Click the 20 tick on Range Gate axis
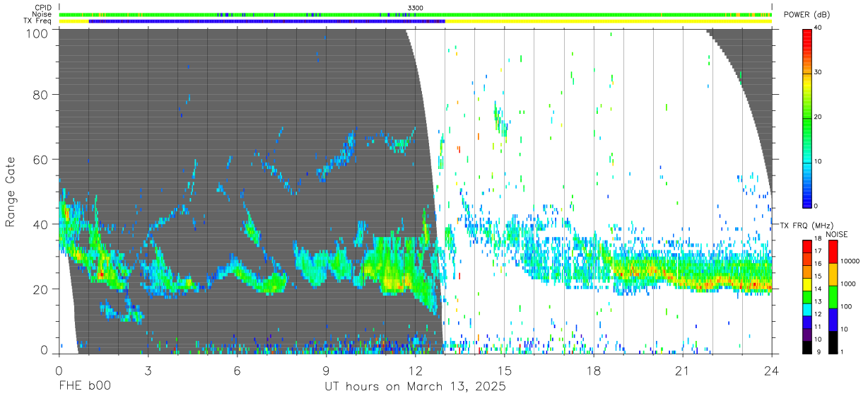Viewport: 868px width, 401px height. click(x=40, y=289)
